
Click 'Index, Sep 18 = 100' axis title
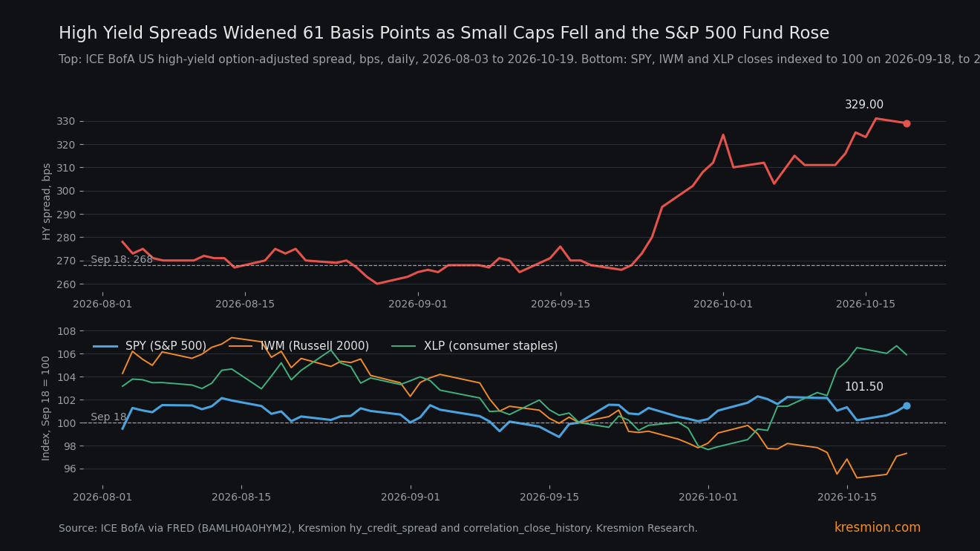(x=47, y=408)
